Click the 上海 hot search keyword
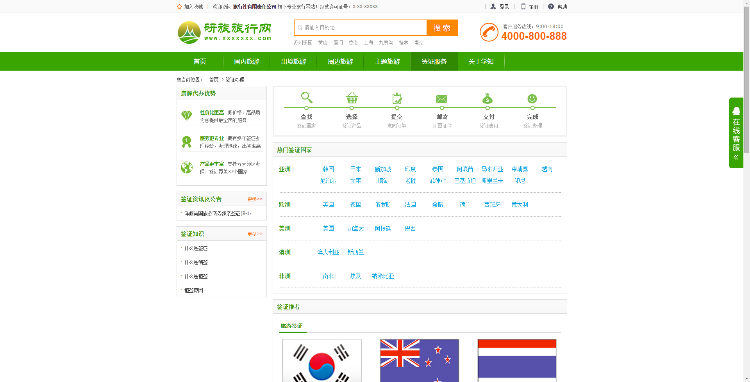 (x=368, y=43)
